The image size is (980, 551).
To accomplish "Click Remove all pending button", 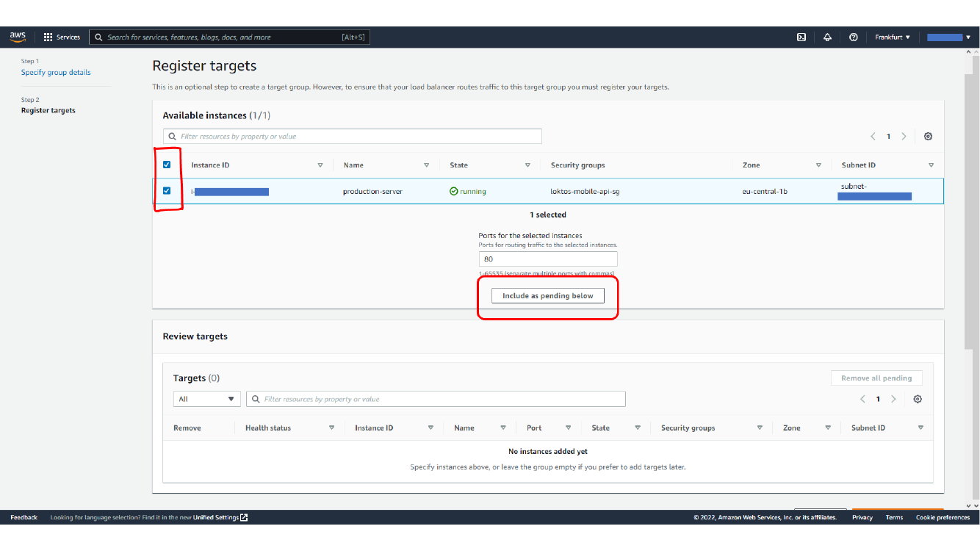I will coord(876,378).
